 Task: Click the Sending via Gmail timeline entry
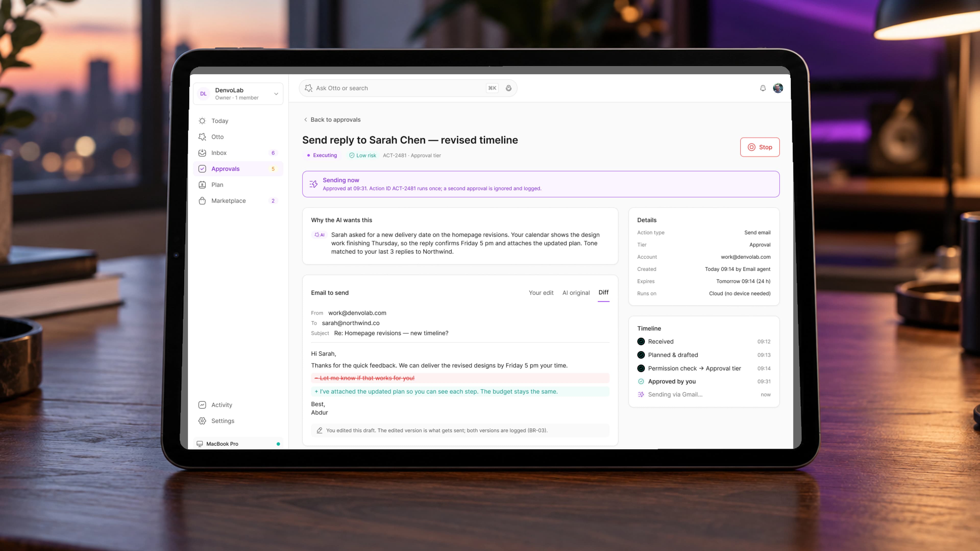(704, 395)
